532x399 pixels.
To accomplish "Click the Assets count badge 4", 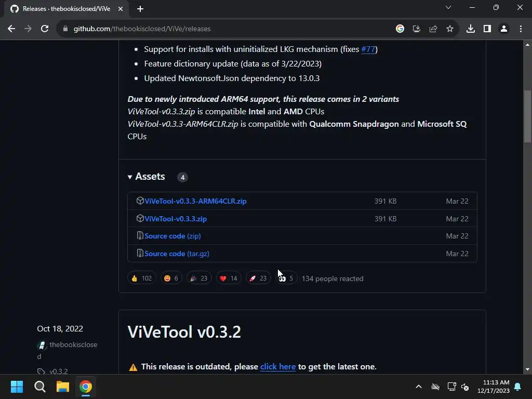I will pos(182,177).
